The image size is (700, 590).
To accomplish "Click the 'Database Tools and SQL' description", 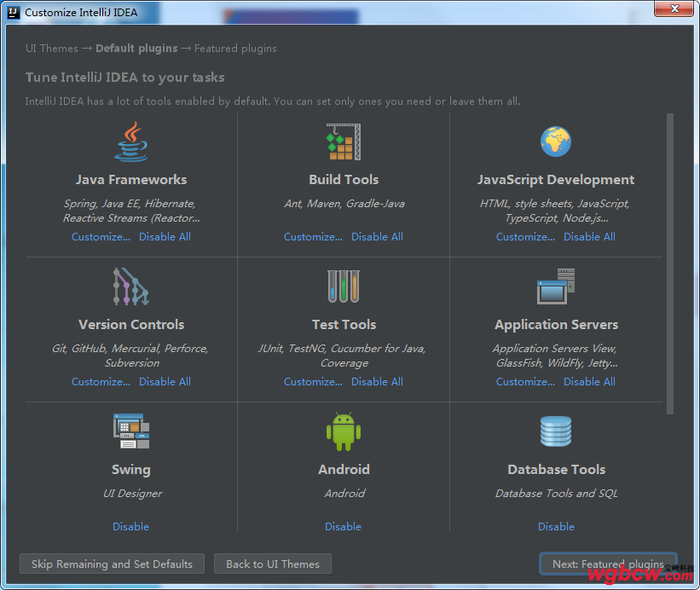I will [x=556, y=493].
